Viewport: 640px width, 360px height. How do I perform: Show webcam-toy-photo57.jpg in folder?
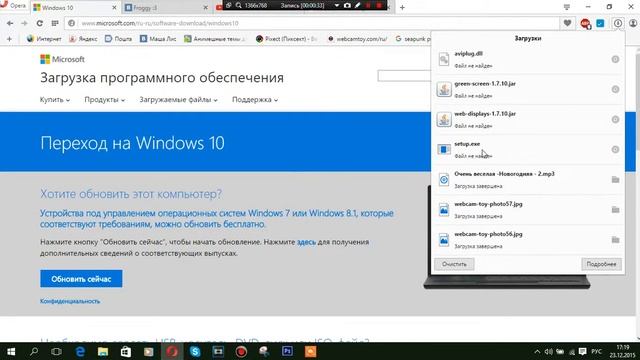[615, 210]
